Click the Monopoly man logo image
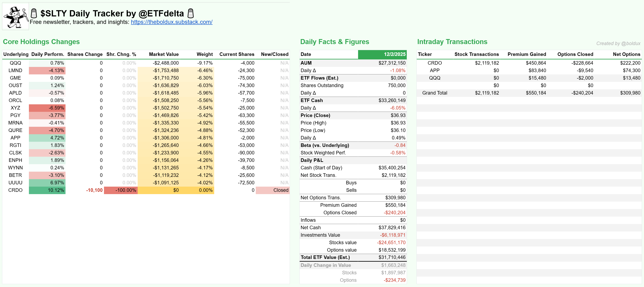644x287 pixels. pos(16,16)
